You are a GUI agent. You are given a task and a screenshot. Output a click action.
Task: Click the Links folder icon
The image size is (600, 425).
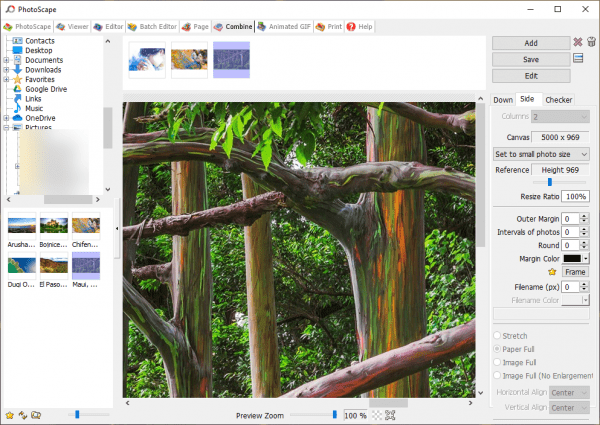[17, 98]
